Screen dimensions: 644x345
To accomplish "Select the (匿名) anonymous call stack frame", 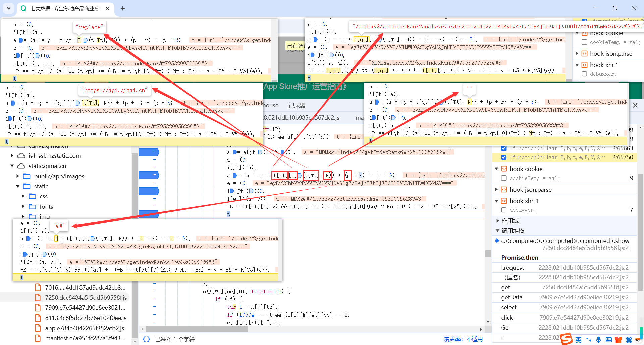I will [565, 277].
